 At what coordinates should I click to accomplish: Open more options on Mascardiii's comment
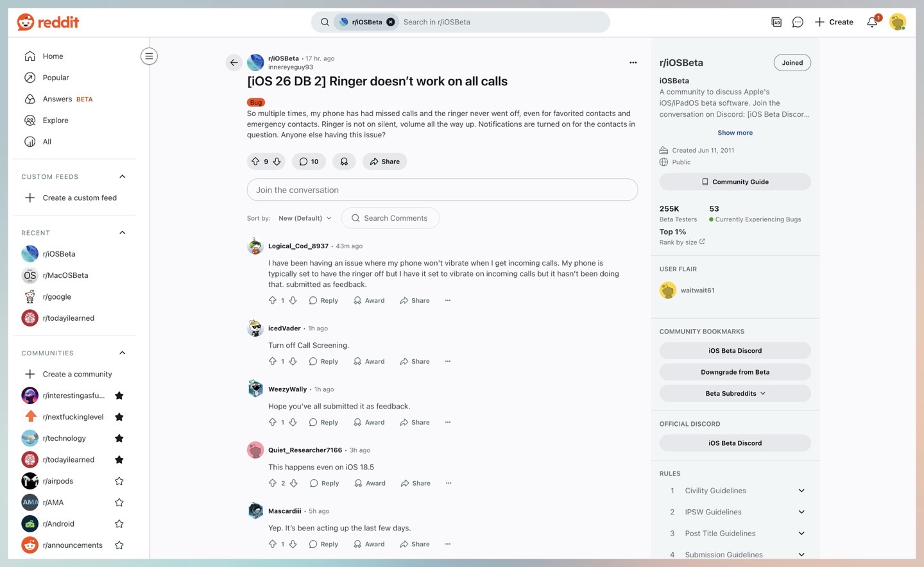448,544
